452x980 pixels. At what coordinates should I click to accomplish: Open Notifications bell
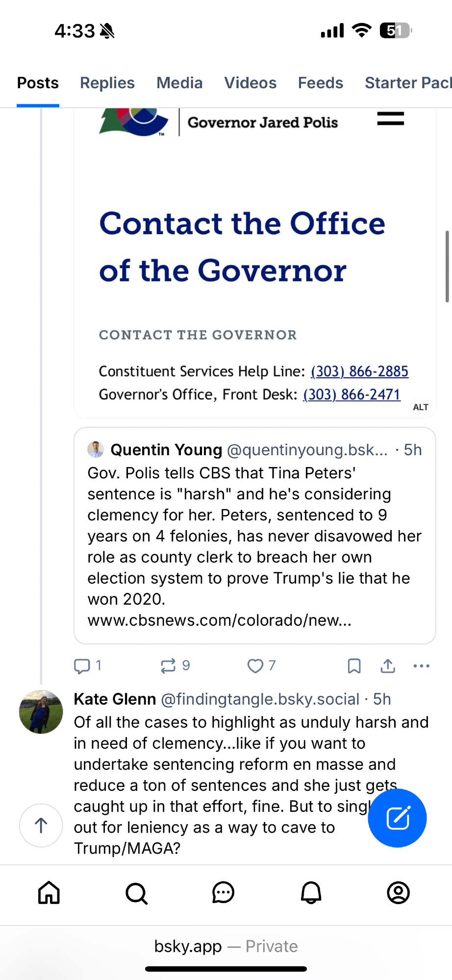coord(311,893)
